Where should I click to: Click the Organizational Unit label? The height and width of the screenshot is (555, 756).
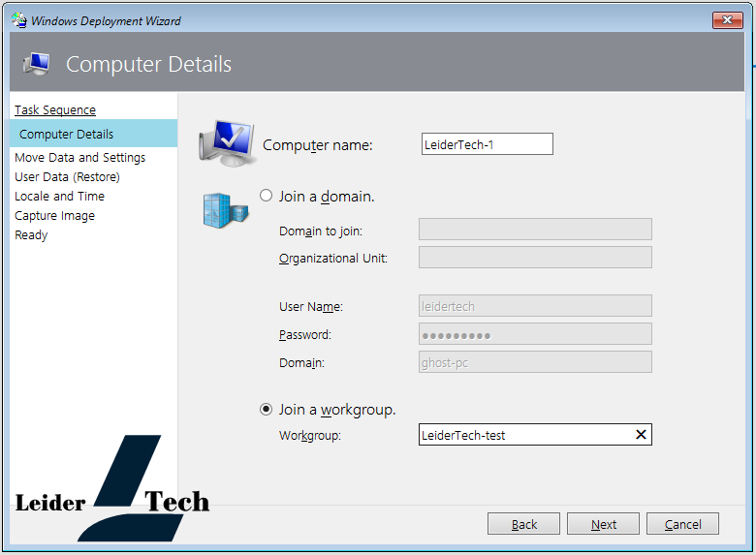click(333, 259)
